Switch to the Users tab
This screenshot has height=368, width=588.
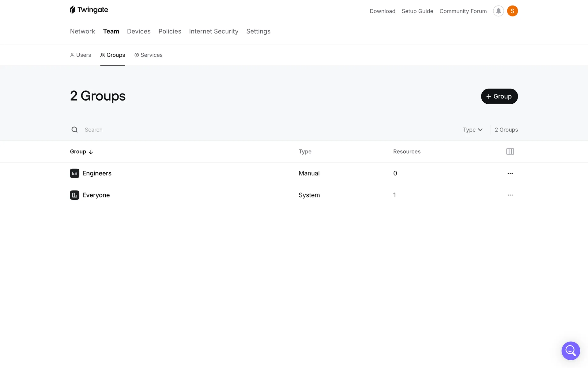[81, 55]
